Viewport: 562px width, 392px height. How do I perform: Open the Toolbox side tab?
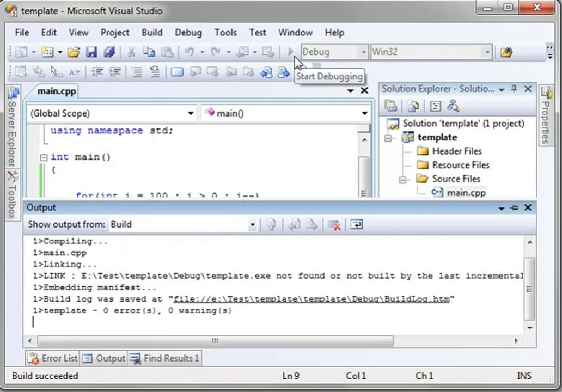tap(13, 195)
